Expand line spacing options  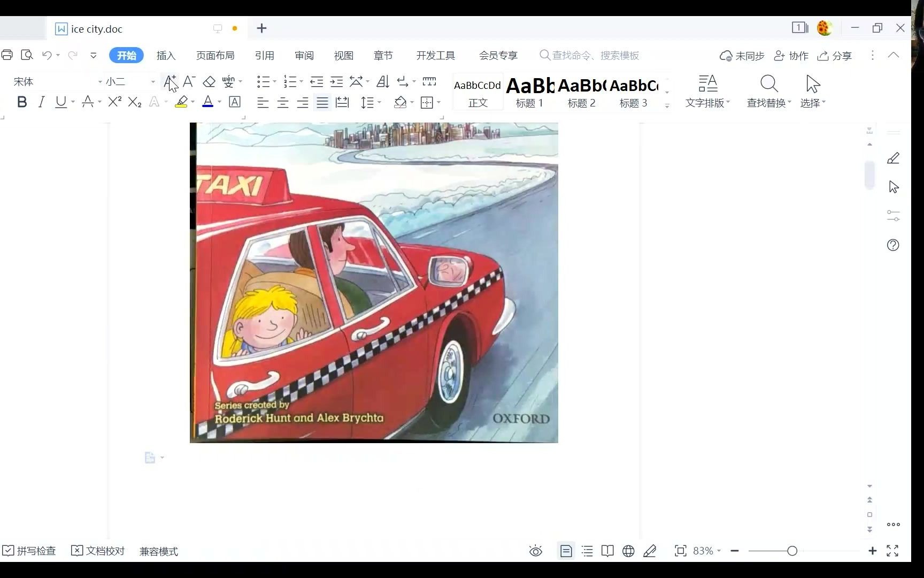tap(379, 102)
